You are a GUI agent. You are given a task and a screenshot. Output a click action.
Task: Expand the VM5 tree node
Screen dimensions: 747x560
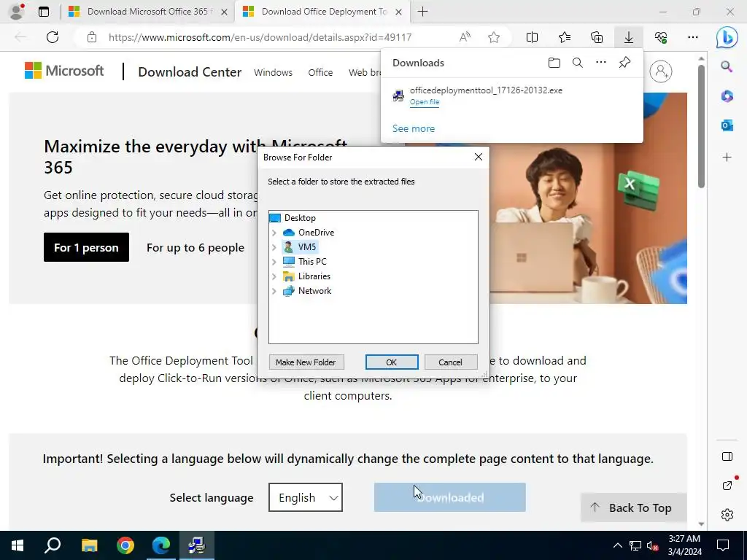[274, 247]
